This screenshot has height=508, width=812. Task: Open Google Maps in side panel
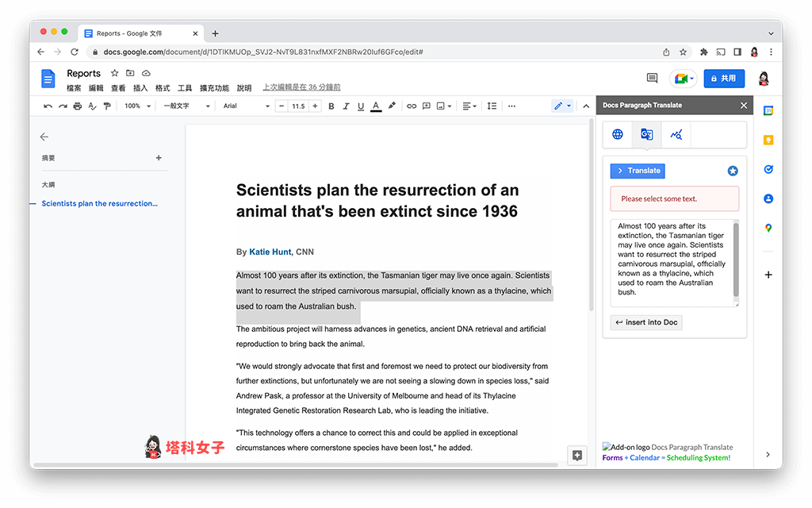coord(768,228)
